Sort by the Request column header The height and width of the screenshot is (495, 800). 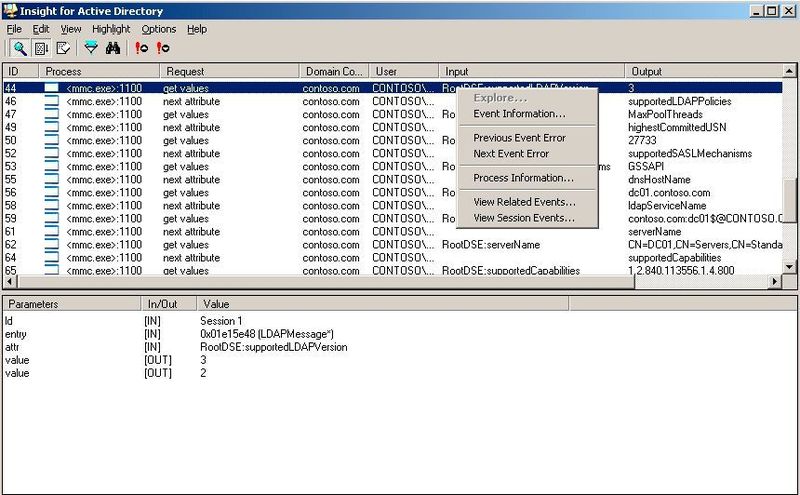coord(230,71)
